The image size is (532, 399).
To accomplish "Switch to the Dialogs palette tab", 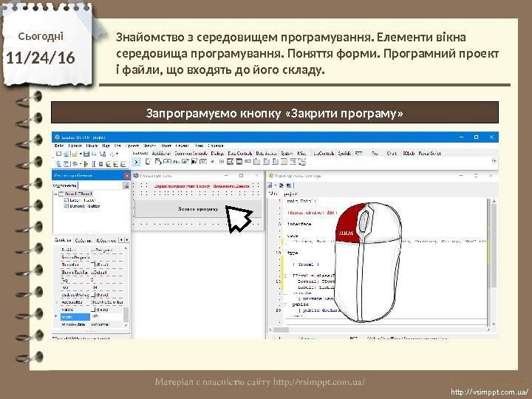I will click(x=217, y=154).
